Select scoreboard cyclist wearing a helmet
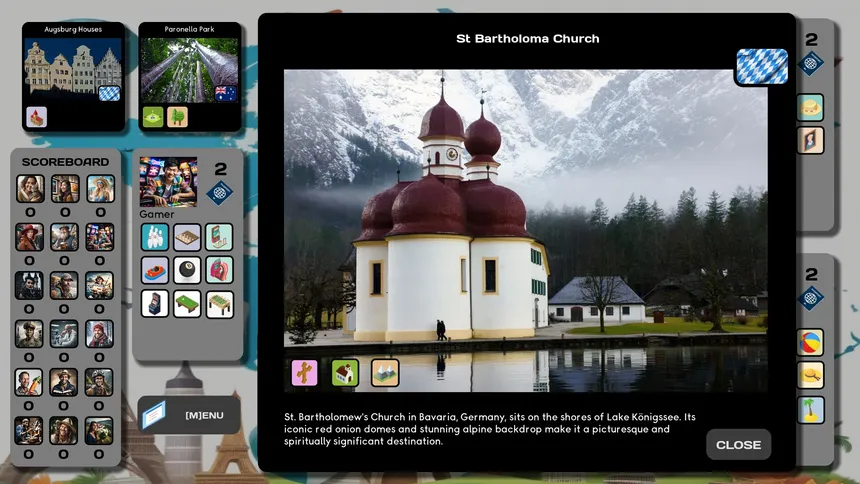860x484 pixels. point(99,382)
